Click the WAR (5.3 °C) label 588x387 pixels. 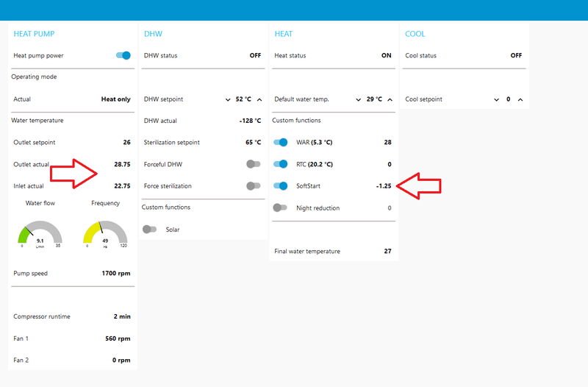pos(315,142)
